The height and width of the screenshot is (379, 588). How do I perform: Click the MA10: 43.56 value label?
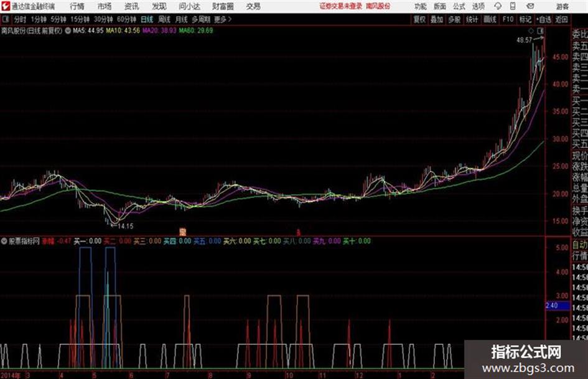[123, 30]
